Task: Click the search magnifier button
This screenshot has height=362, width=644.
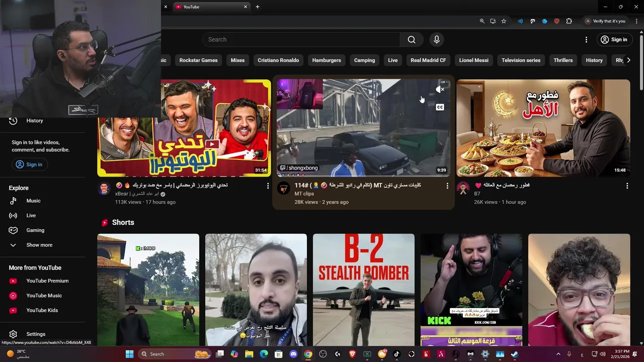Action: [412, 40]
